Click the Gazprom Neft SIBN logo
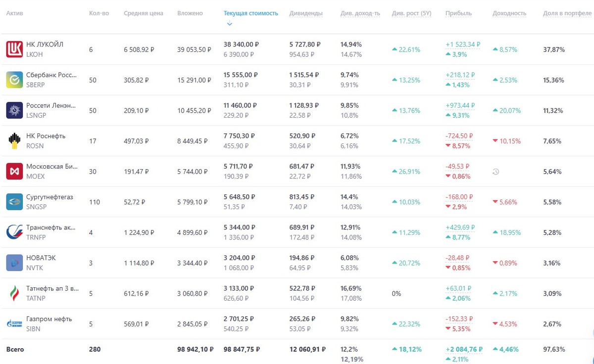The height and width of the screenshot is (364, 594). point(14,324)
